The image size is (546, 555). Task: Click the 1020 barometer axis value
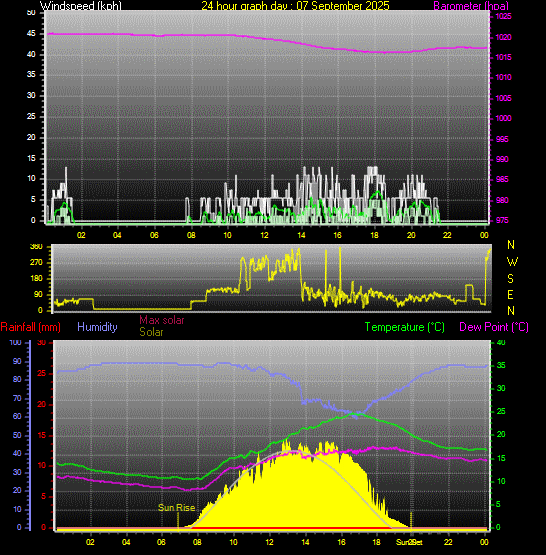pyautogui.click(x=503, y=37)
